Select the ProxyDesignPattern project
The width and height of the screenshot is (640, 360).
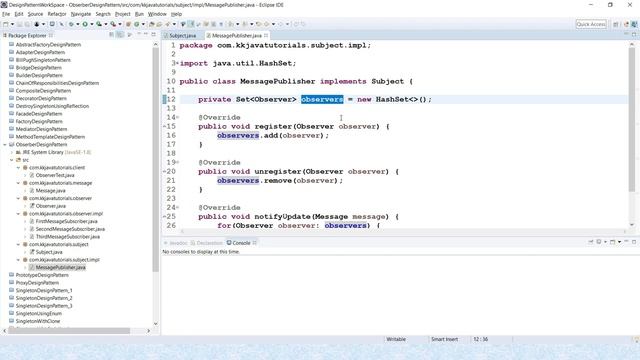tap(37, 283)
